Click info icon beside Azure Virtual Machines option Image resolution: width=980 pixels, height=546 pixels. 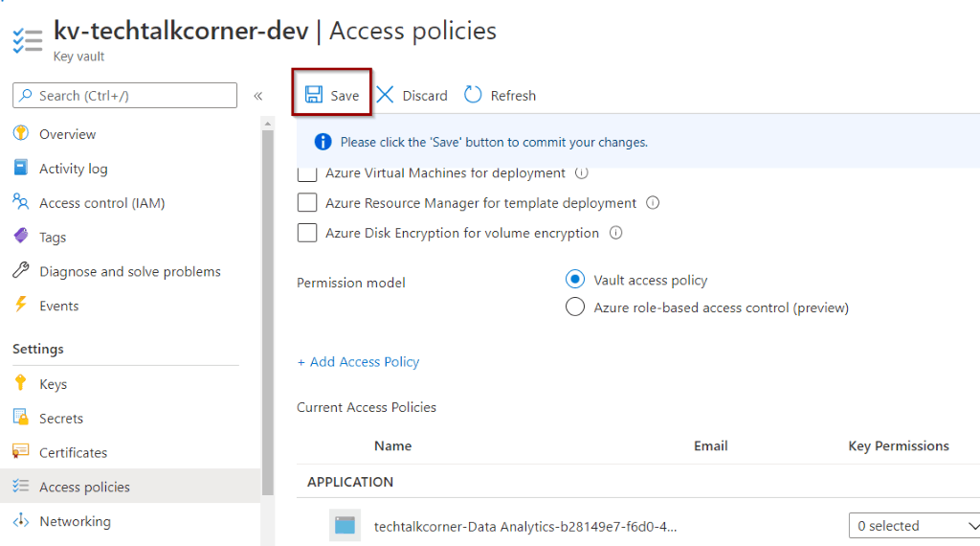tap(581, 172)
